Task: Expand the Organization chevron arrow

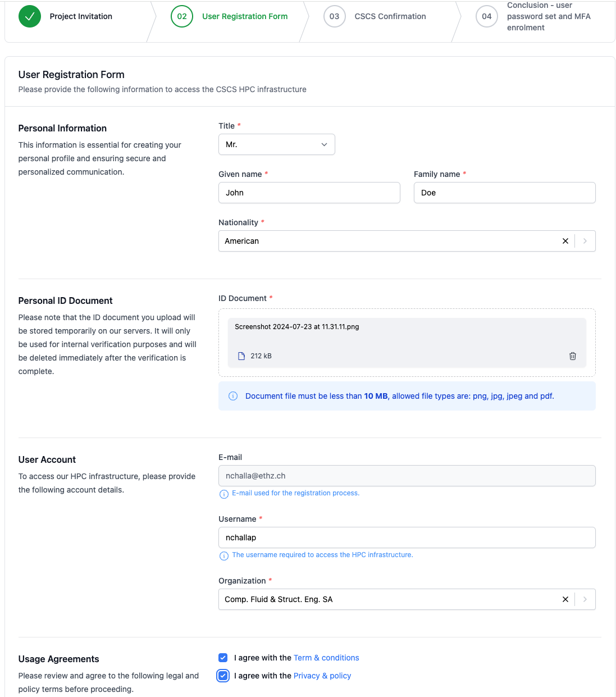Action: click(x=585, y=599)
